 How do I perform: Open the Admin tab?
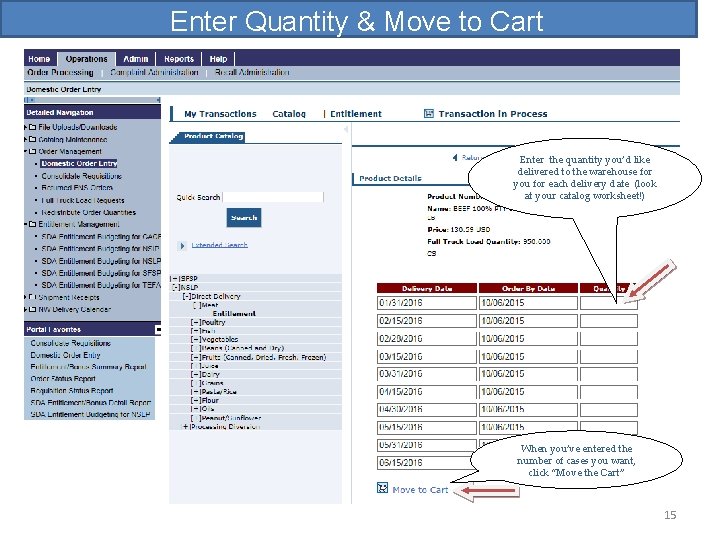(135, 59)
